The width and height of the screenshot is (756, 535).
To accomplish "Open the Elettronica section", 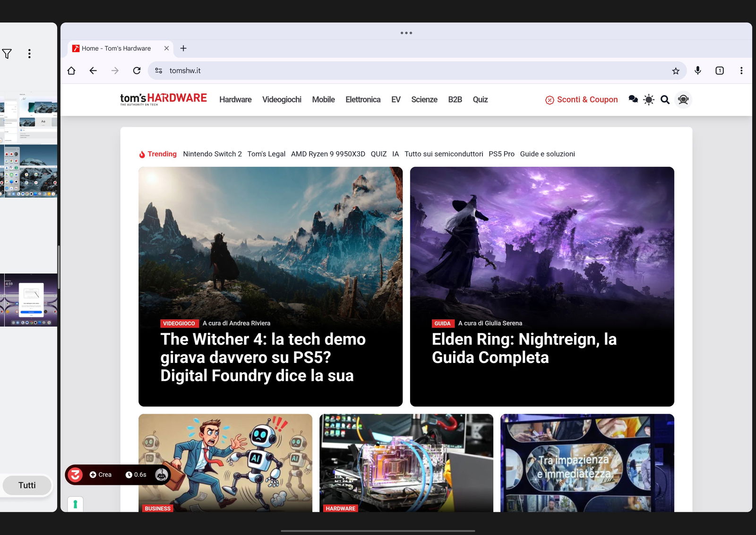I will [x=363, y=99].
